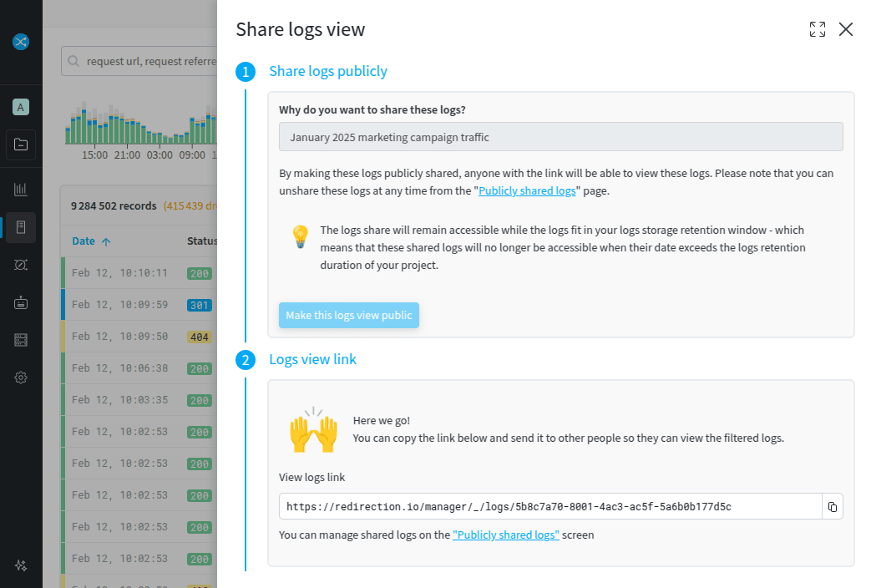
Task: Click the Logs view link step heading
Action: (x=312, y=360)
